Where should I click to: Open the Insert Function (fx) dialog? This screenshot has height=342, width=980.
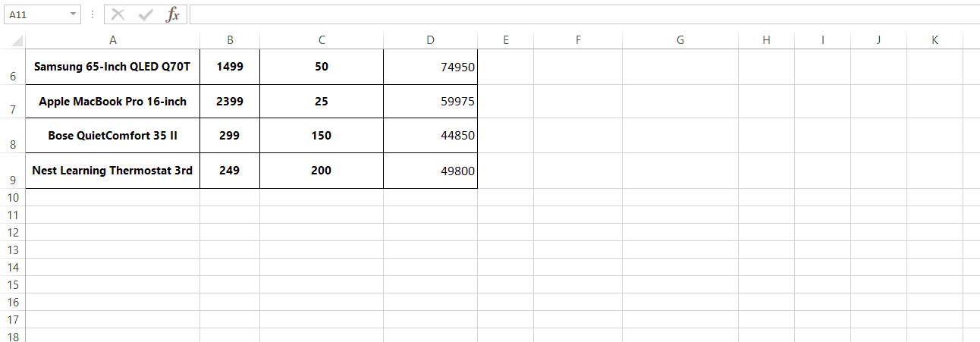[x=173, y=14]
